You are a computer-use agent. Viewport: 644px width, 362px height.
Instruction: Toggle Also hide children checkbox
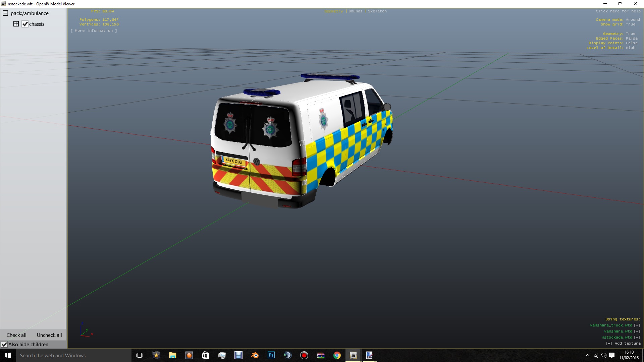pyautogui.click(x=4, y=345)
